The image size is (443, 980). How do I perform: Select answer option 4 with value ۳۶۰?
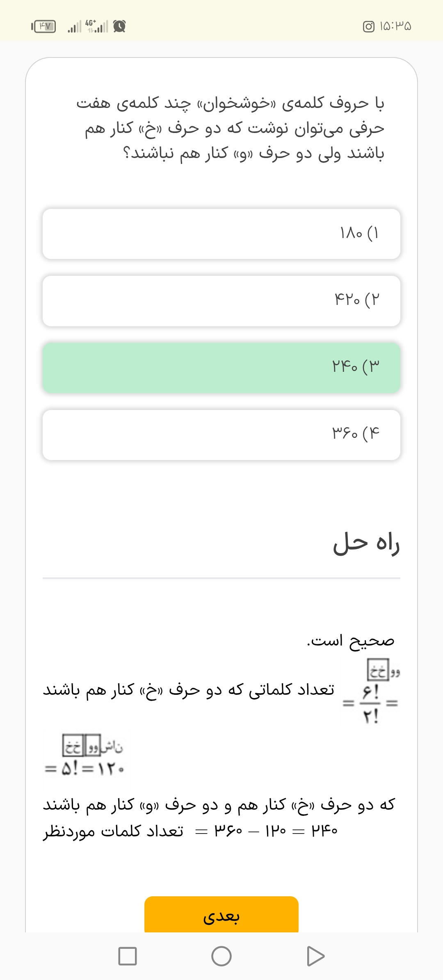(221, 435)
